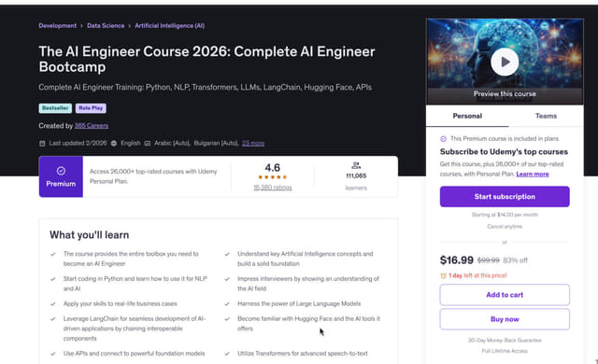
Task: Click the 'Last updated 2/2026' text
Action: pos(78,144)
